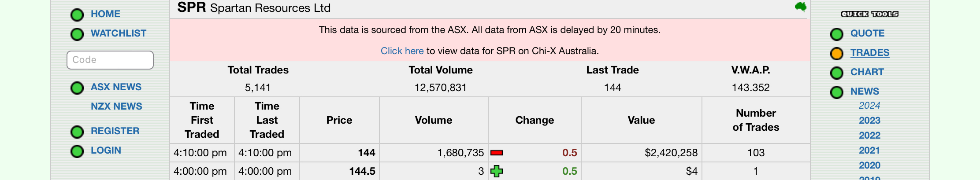Click the green bullet beside WATCHLIST
Viewport: 980px width, 180px height.
point(77,34)
